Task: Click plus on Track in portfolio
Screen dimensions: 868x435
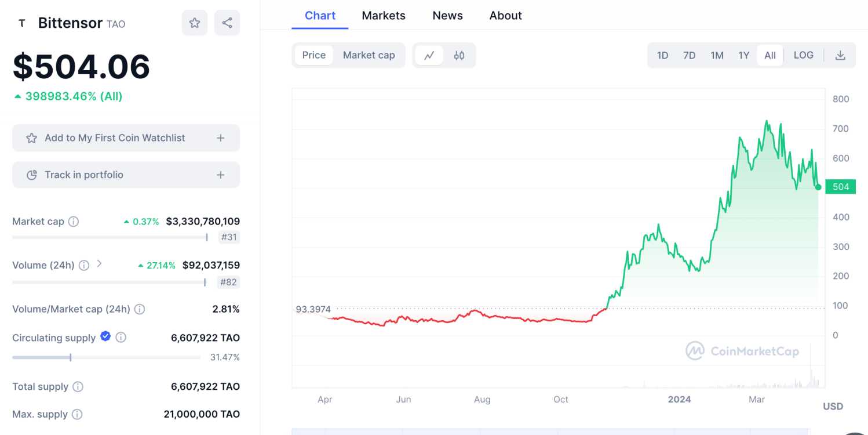Action: click(x=220, y=175)
